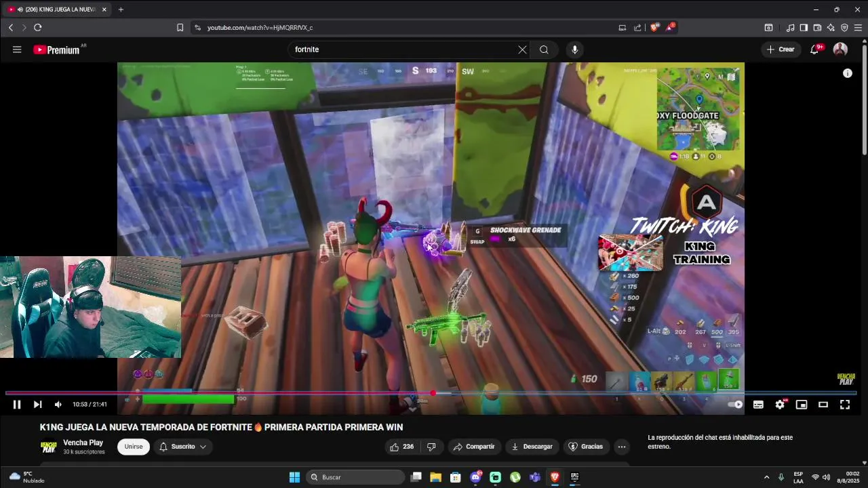Viewport: 868px width, 488px height.
Task: Open a new browser tab
Action: (121, 9)
